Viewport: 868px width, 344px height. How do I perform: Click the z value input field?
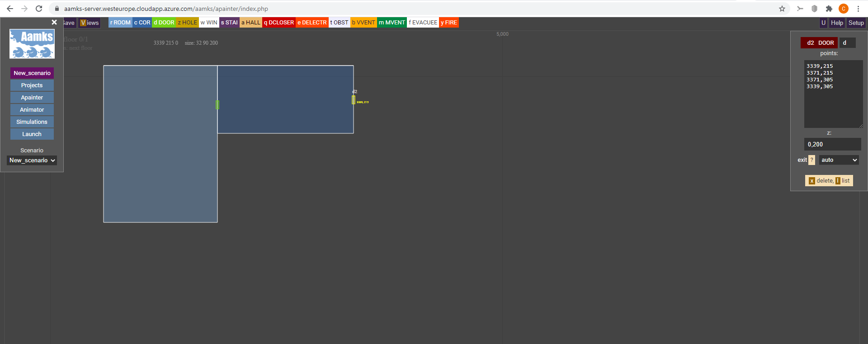click(x=832, y=144)
